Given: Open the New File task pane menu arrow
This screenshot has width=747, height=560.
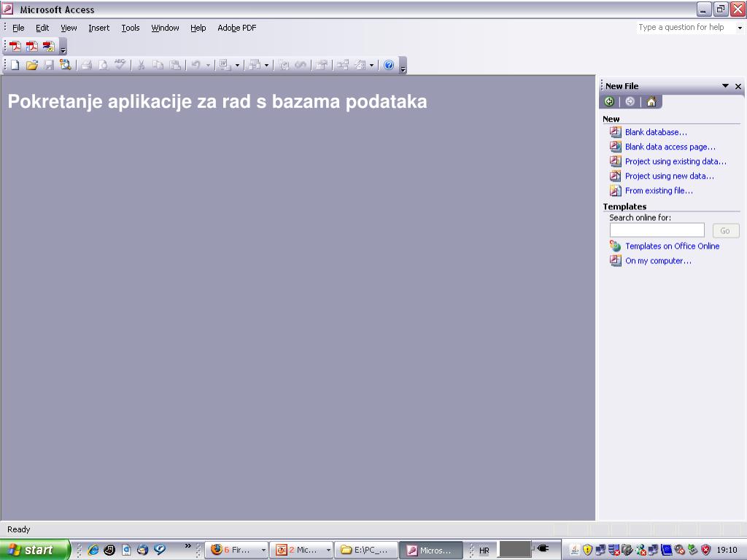Looking at the screenshot, I should 725,86.
